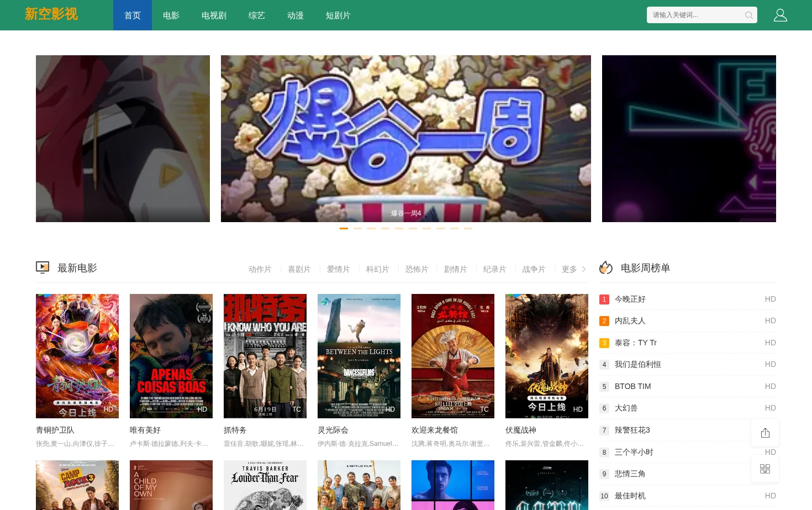The height and width of the screenshot is (510, 812).
Task: Filter by 剧情片 category
Action: point(456,269)
